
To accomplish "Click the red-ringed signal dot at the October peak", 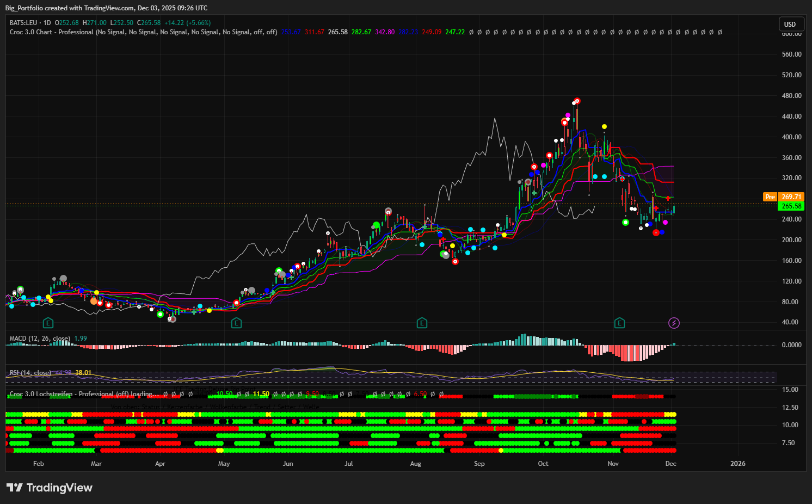I will point(577,101).
